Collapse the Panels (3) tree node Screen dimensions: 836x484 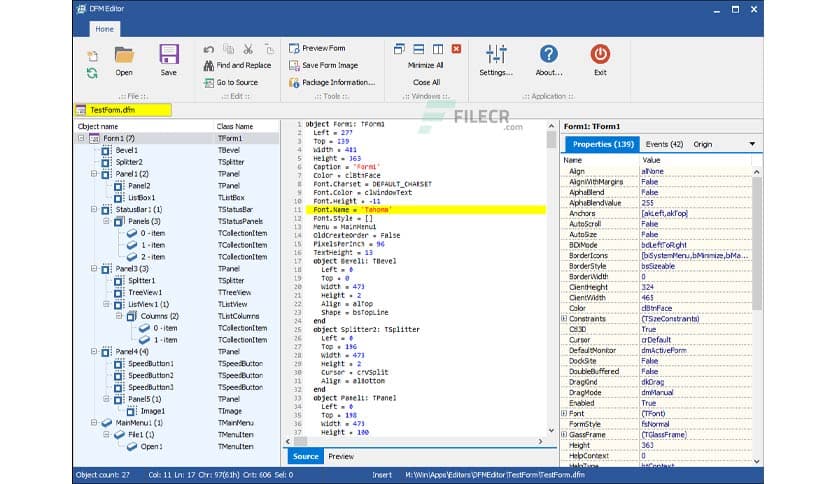[x=106, y=221]
